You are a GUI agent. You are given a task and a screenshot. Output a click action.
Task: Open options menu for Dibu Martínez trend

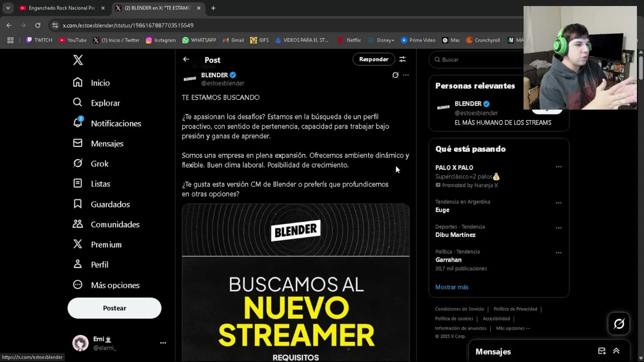pos(558,228)
